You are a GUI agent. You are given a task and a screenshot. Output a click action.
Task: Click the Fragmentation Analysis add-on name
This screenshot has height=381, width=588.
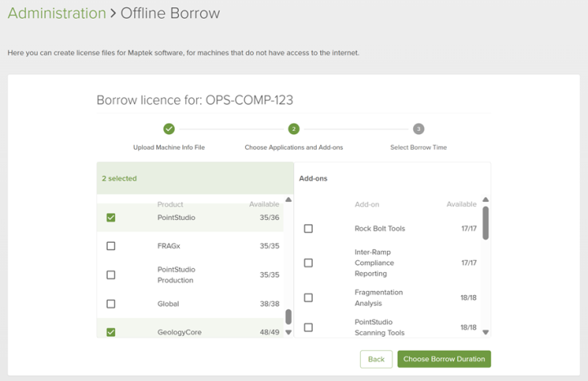tap(379, 298)
